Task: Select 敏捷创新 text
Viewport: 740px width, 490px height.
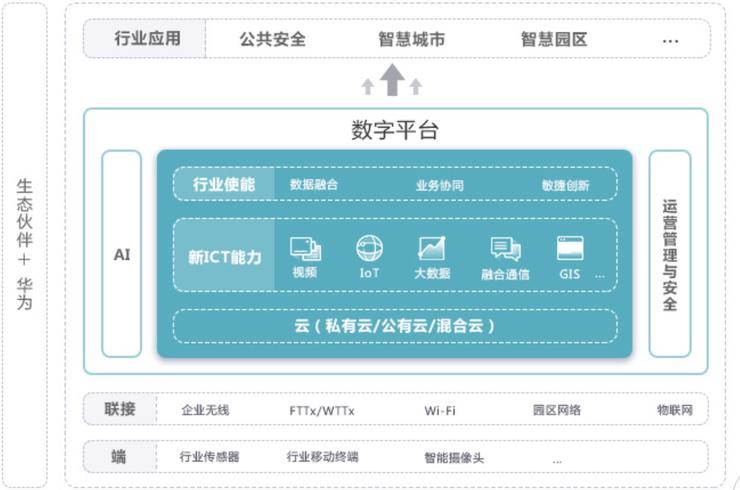Action: [565, 186]
